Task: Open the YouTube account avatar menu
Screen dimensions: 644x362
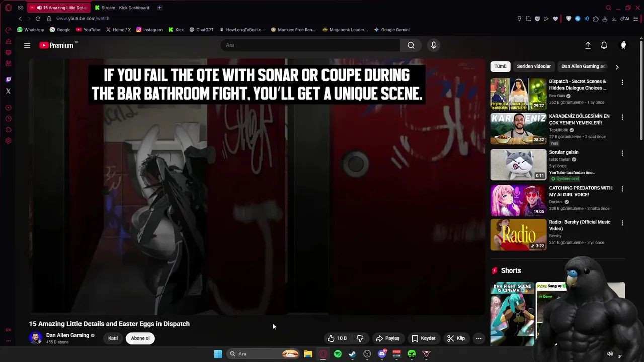Action: [623, 45]
